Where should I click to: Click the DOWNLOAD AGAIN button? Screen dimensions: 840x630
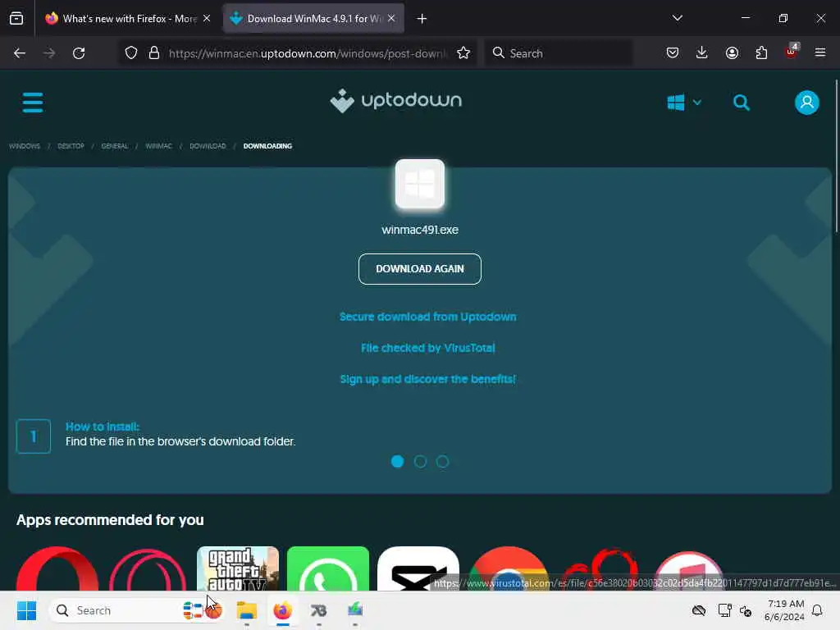[x=419, y=269]
